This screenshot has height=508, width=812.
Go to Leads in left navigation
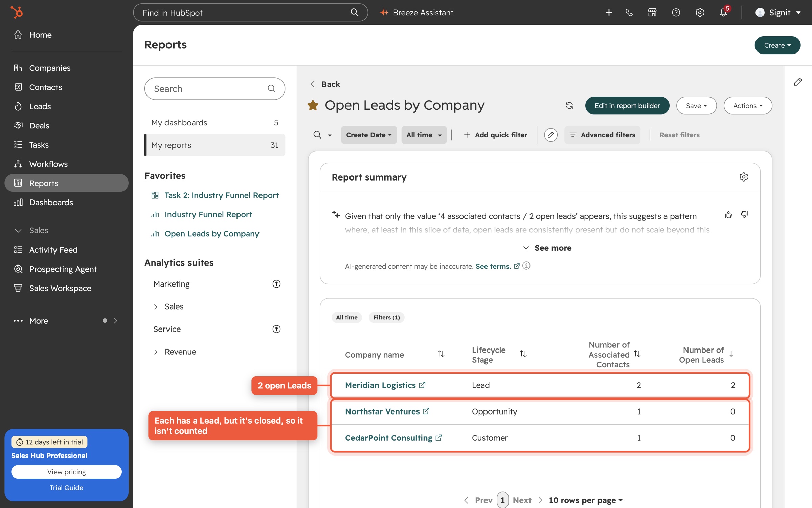[66, 106]
